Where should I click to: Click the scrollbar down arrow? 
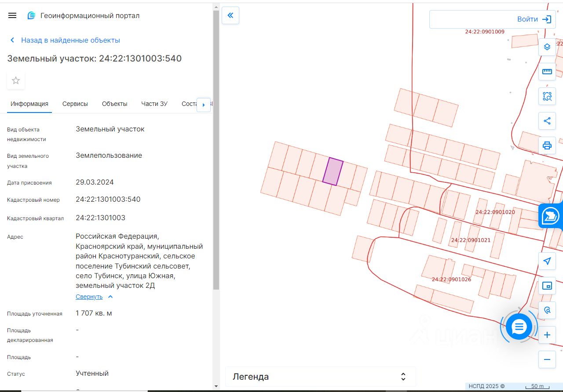[x=216, y=386]
